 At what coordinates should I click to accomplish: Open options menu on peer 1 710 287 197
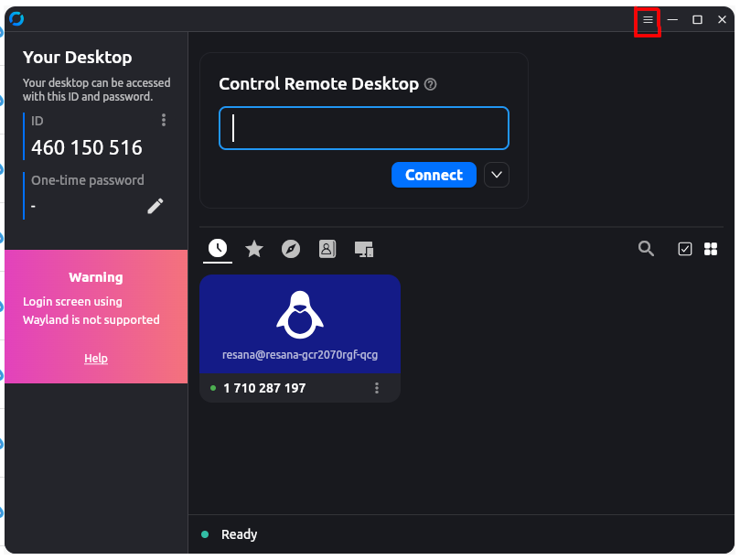pyautogui.click(x=377, y=388)
